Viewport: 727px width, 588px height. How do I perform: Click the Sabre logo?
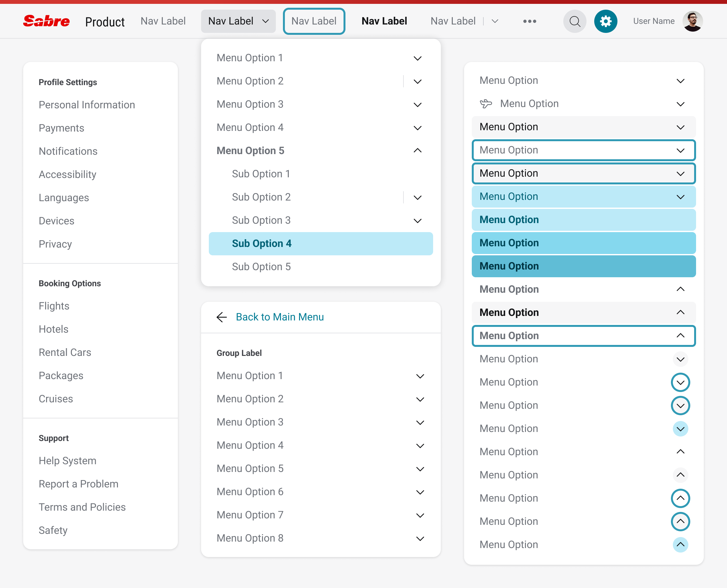click(x=46, y=21)
